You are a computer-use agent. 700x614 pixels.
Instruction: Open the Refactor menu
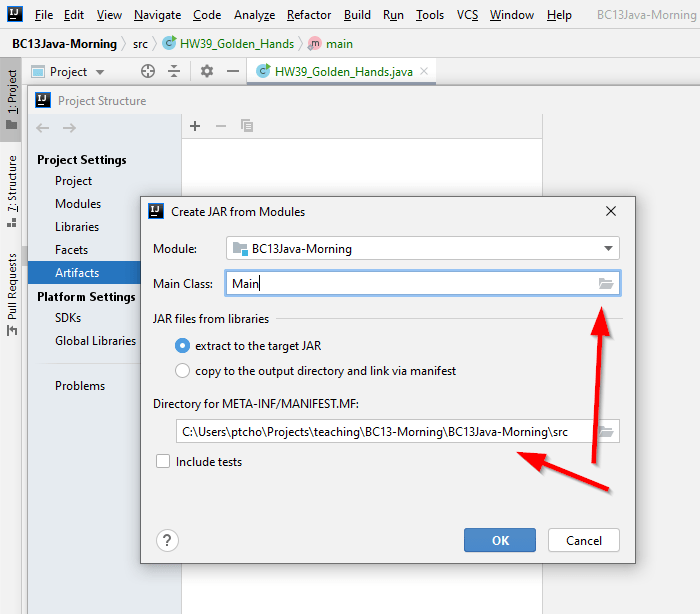pos(309,15)
